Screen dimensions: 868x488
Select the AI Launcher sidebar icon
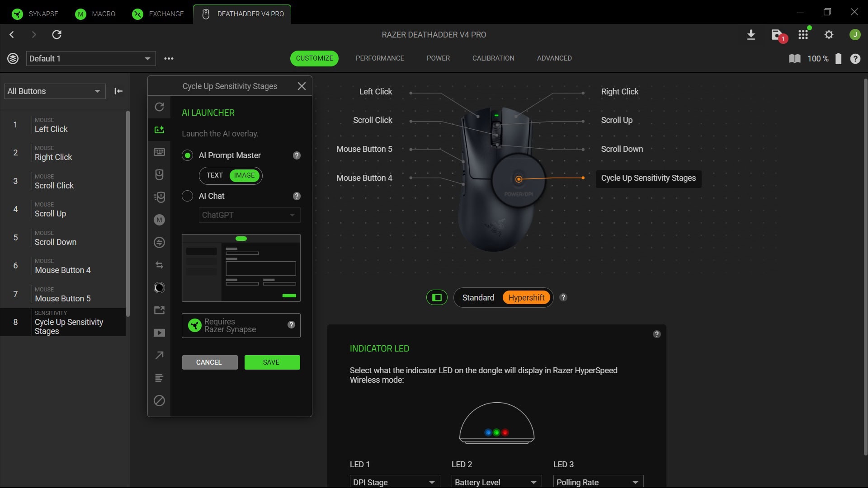pos(159,130)
